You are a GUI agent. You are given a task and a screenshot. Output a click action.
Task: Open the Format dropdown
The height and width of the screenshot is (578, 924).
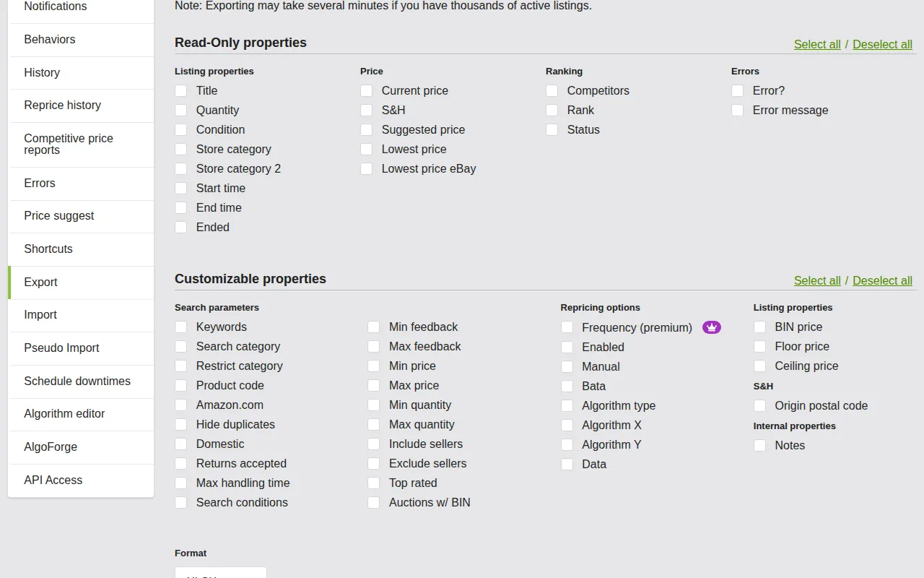pos(220,574)
